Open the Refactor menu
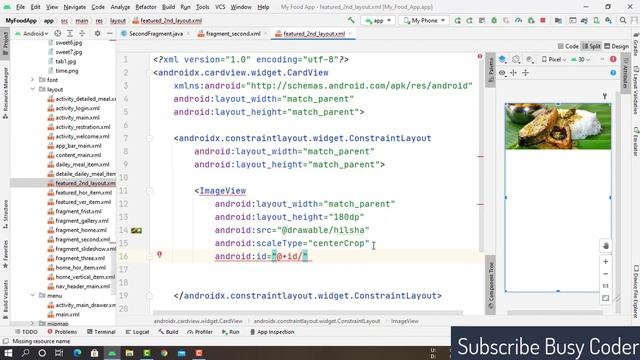The height and width of the screenshot is (360, 640). 146,7
